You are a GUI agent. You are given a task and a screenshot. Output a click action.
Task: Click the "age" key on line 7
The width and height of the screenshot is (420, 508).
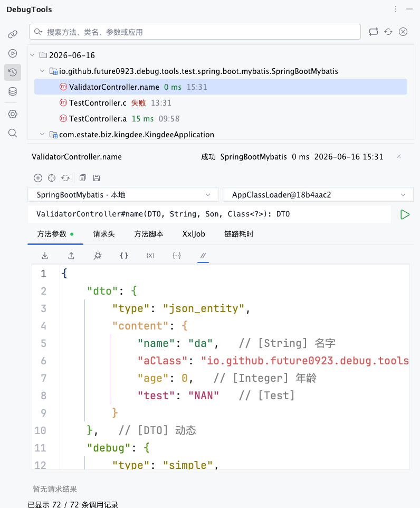153,379
